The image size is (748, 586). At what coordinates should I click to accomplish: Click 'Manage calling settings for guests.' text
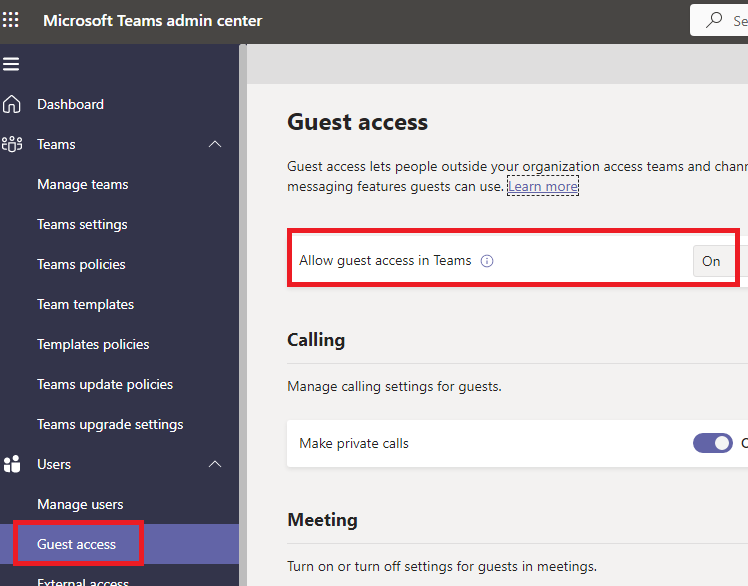[395, 386]
